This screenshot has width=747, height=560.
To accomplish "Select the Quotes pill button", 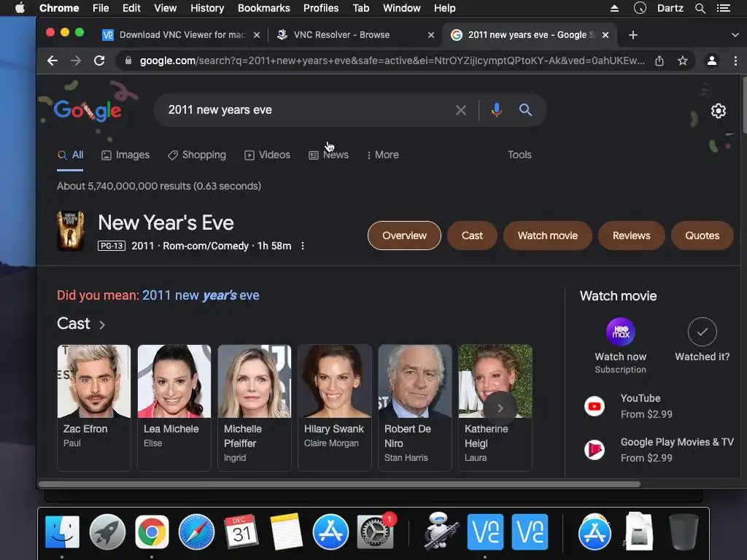I will click(x=703, y=236).
